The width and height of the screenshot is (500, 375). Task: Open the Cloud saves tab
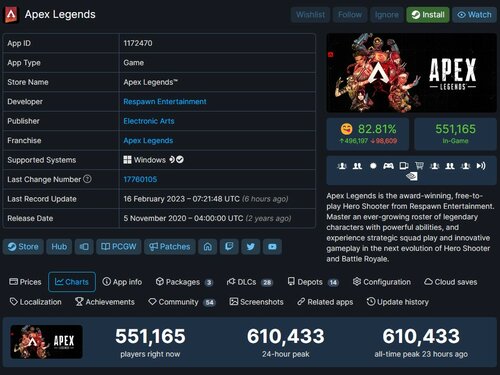(x=450, y=282)
